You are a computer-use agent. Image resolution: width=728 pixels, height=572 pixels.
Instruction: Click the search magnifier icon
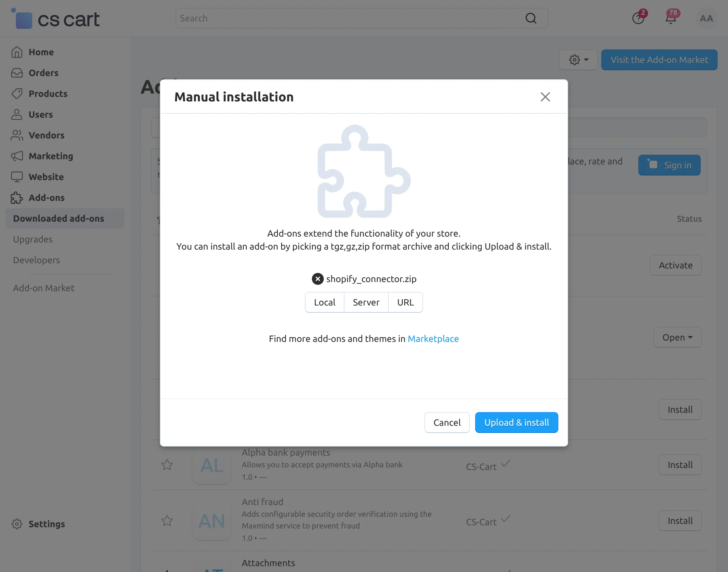[x=530, y=19]
